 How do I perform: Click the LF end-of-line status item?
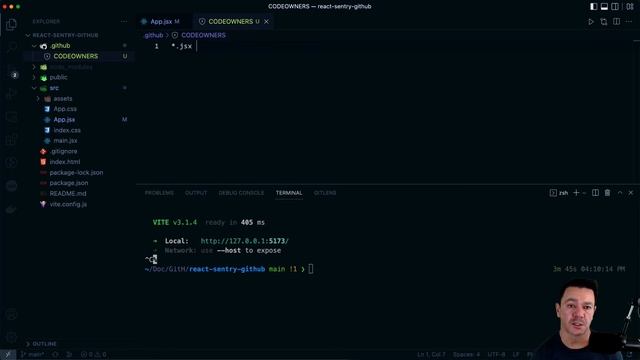516,355
